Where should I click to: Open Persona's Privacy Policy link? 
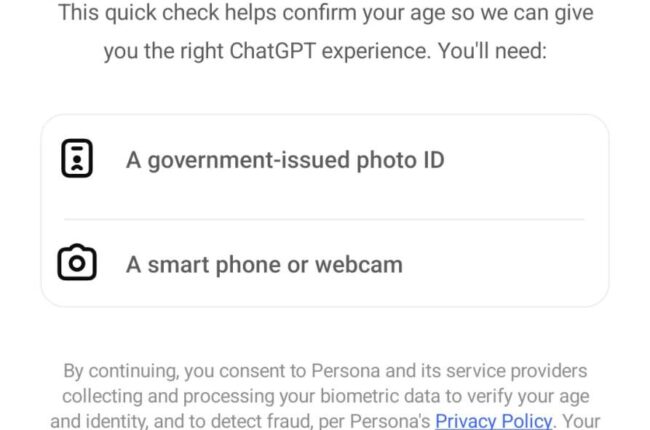point(493,421)
